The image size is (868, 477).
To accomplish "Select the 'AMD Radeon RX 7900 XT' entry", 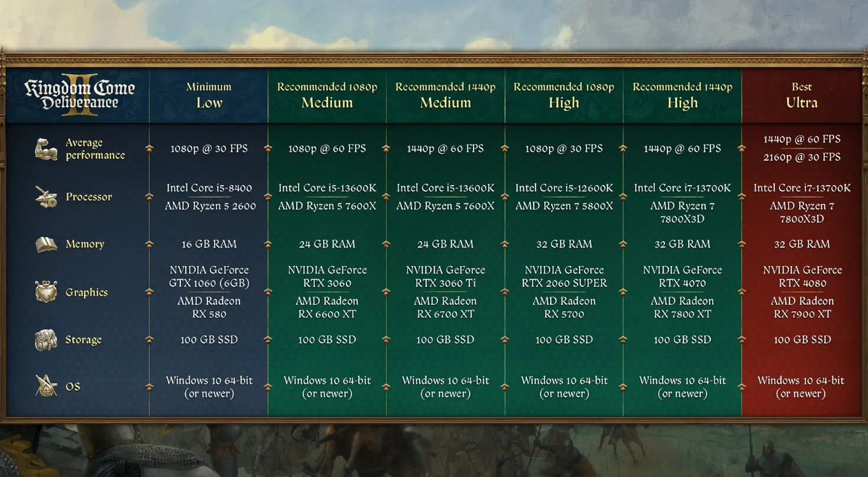I will (802, 307).
